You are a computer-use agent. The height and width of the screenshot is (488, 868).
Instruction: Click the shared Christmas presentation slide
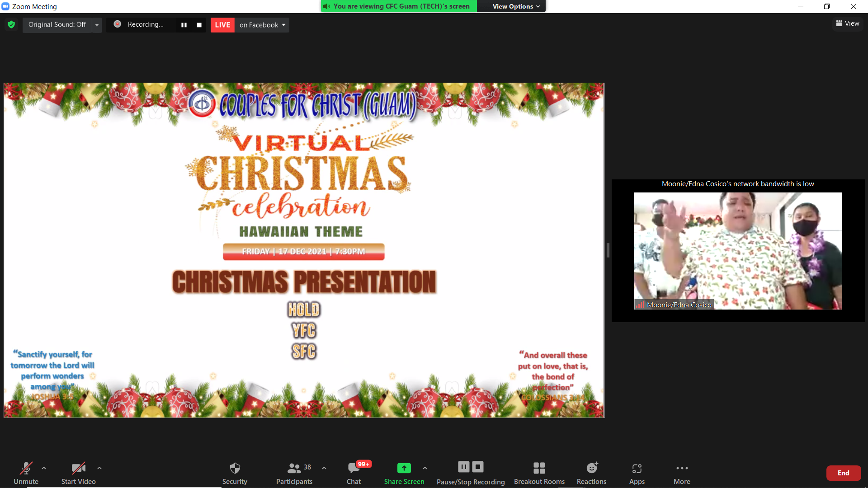304,250
